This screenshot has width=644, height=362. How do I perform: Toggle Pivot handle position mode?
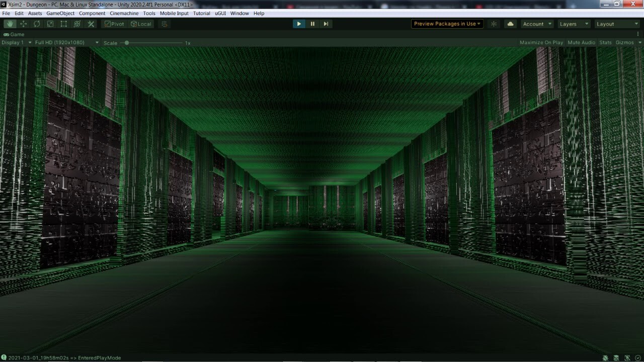114,24
